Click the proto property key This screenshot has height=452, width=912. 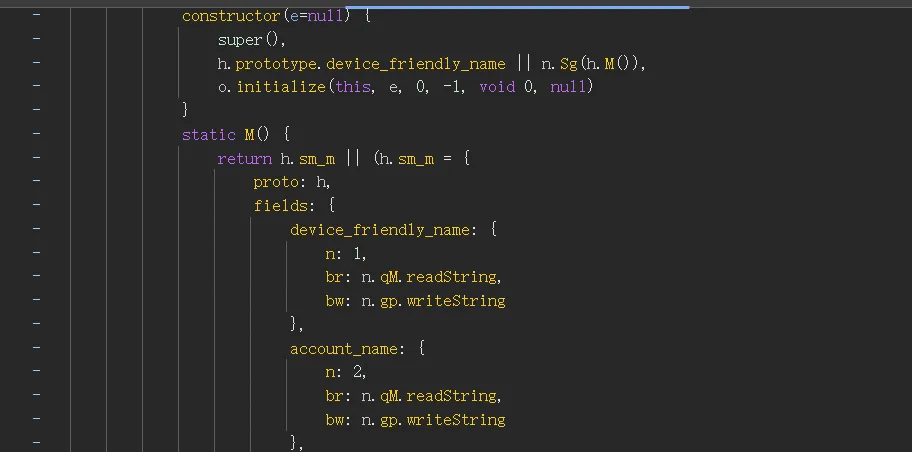277,182
